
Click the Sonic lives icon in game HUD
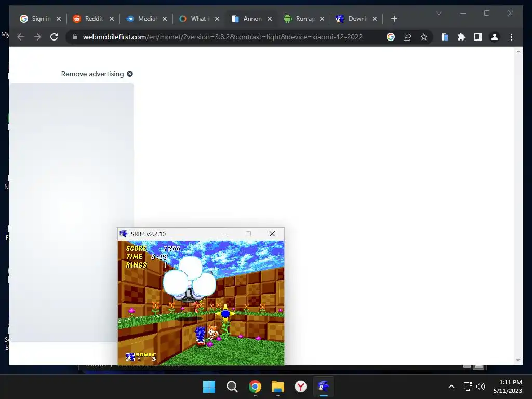coord(130,357)
